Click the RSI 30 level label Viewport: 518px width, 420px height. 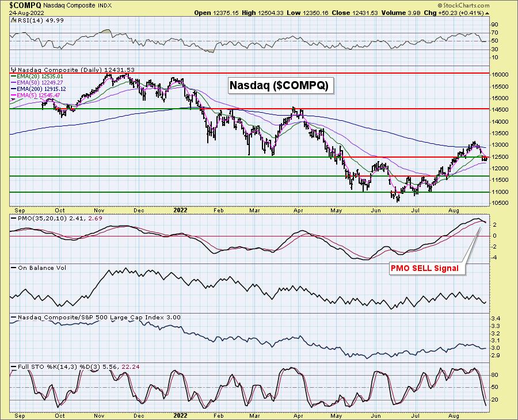pyautogui.click(x=494, y=49)
